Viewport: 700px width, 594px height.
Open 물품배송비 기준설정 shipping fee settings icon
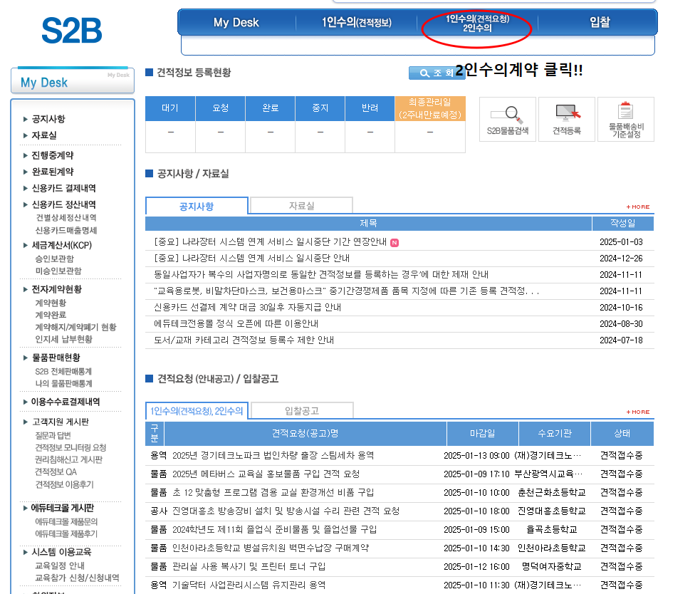[625, 119]
